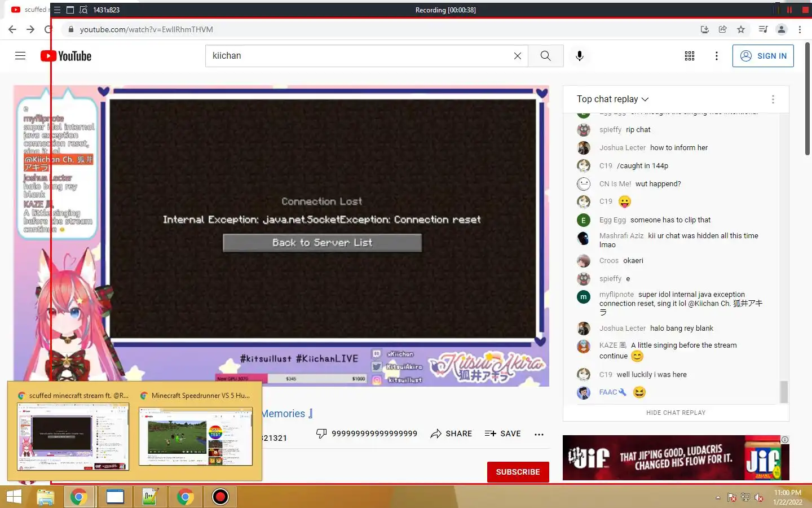Open Notepad++ from the taskbar
This screenshot has height=508, width=812.
pos(150,497)
